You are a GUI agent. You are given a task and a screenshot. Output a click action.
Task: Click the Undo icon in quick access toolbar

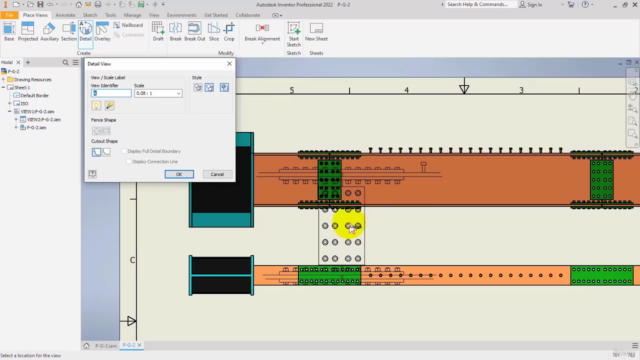50,4
